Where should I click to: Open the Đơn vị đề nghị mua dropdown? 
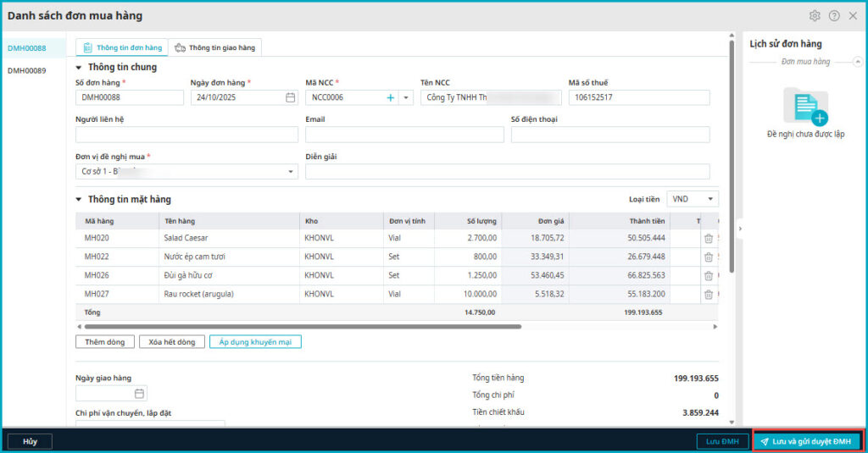click(291, 172)
